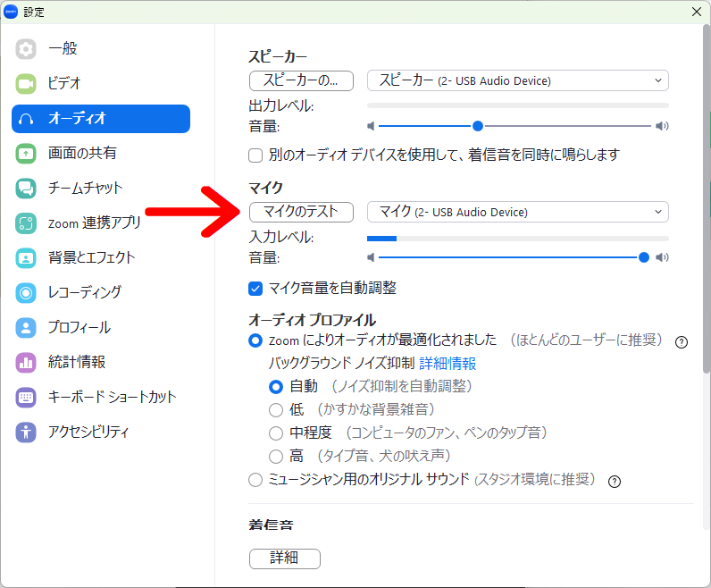The height and width of the screenshot is (588, 711).
Task: Open the マイク device dropdown
Action: (x=518, y=212)
